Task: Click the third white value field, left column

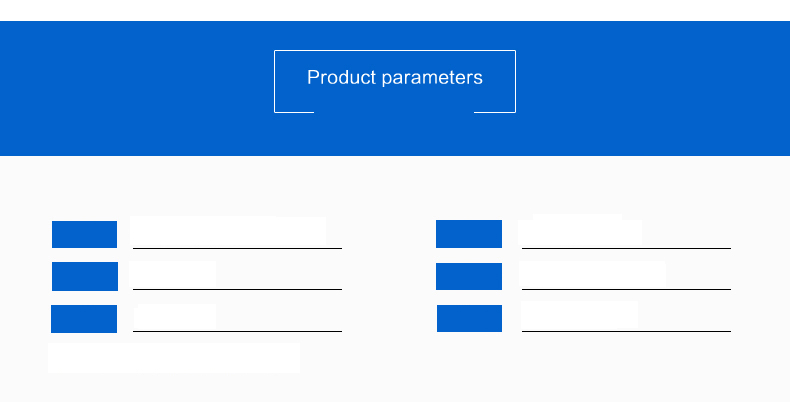Action: (175, 316)
